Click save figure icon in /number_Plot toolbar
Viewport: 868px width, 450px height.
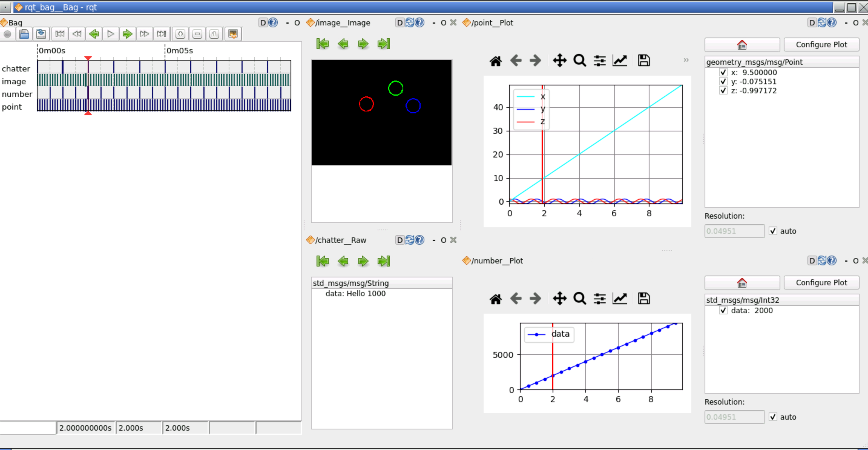pyautogui.click(x=644, y=299)
